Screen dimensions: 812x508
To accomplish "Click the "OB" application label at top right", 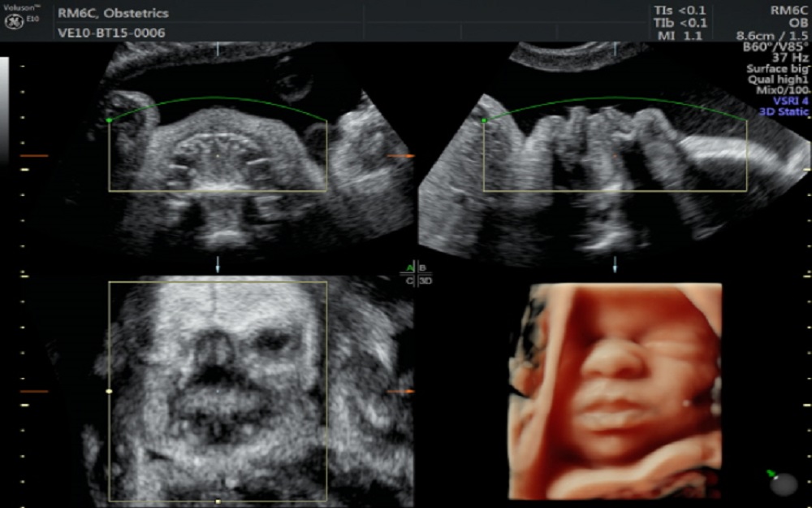I will click(x=798, y=24).
